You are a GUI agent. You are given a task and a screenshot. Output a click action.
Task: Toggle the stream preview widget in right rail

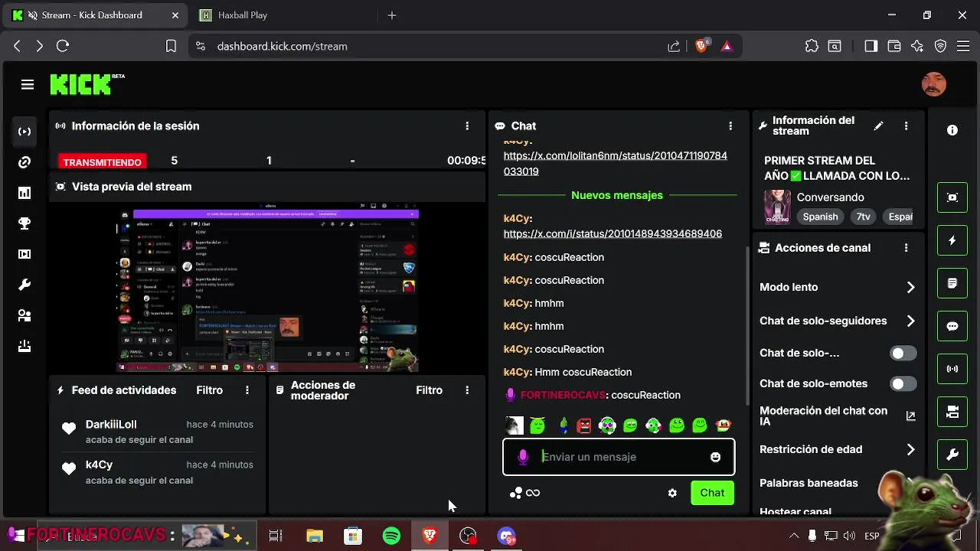[952, 197]
